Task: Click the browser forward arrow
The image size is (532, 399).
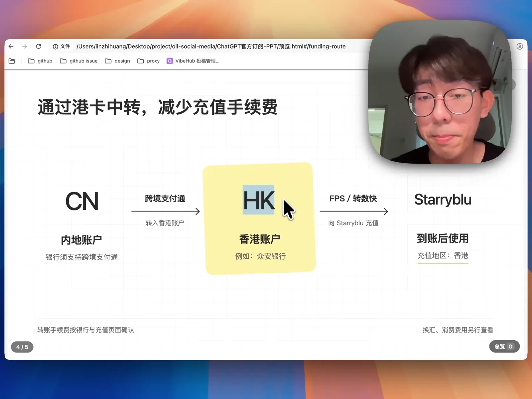Action: [x=25, y=47]
